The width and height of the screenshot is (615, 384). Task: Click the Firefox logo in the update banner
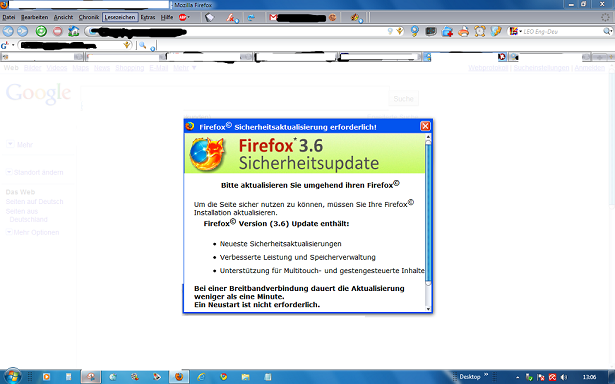[207, 153]
